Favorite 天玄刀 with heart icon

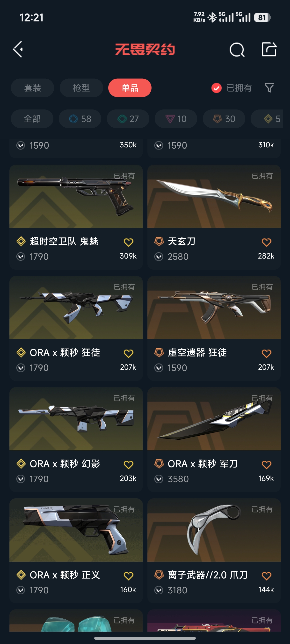coord(266,242)
